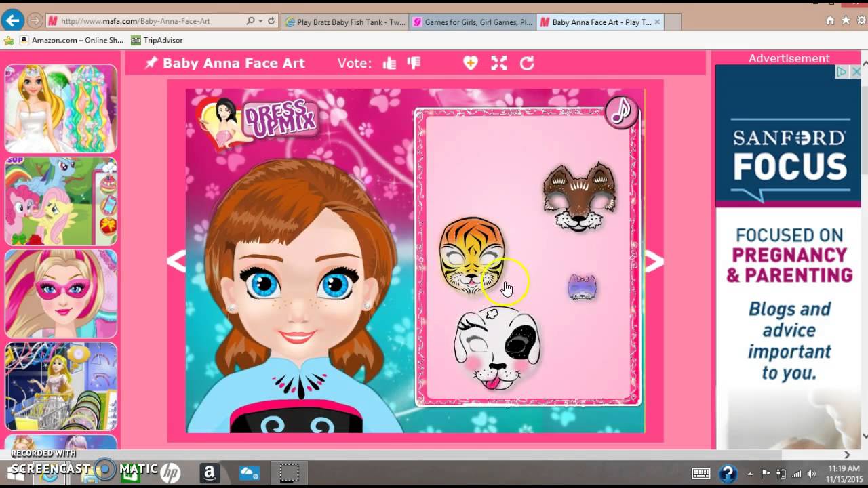Screen dimensions: 868x488
Task: Open the screen capture selection taskbar icon
Action: click(290, 472)
